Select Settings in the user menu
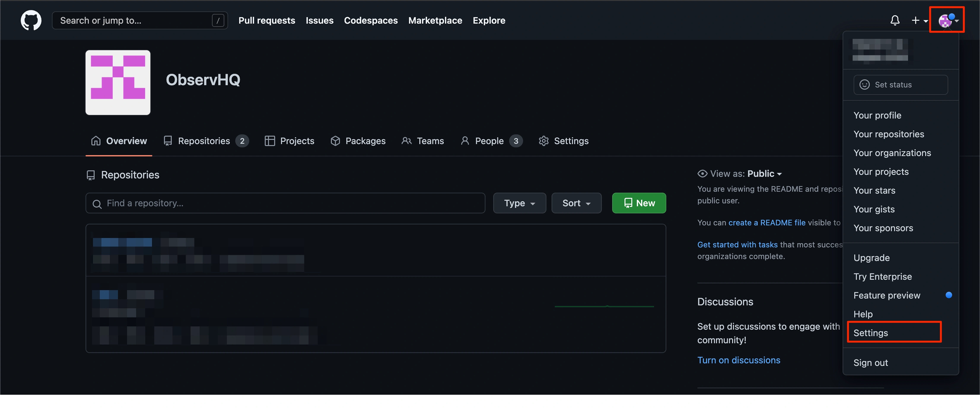 (x=870, y=333)
